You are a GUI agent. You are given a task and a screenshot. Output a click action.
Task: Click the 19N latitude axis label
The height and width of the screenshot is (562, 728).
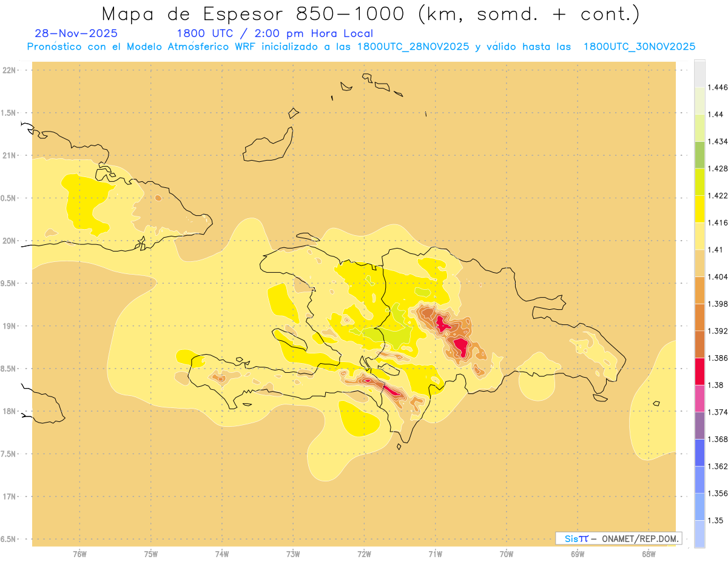tap(8, 326)
